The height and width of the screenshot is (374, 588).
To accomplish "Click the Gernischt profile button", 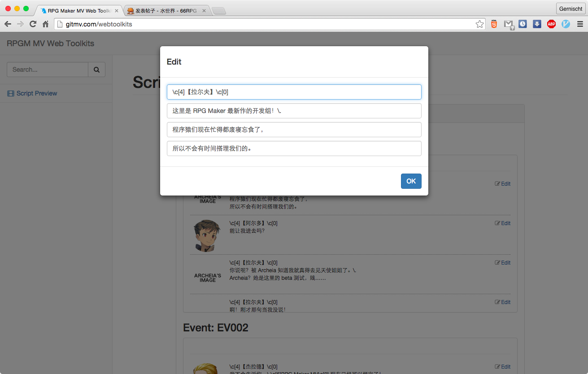I will click(x=571, y=9).
